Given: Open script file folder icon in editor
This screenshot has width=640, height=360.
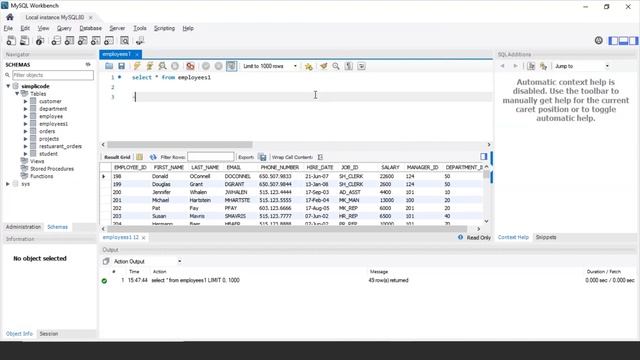Looking at the screenshot, I should (109, 66).
